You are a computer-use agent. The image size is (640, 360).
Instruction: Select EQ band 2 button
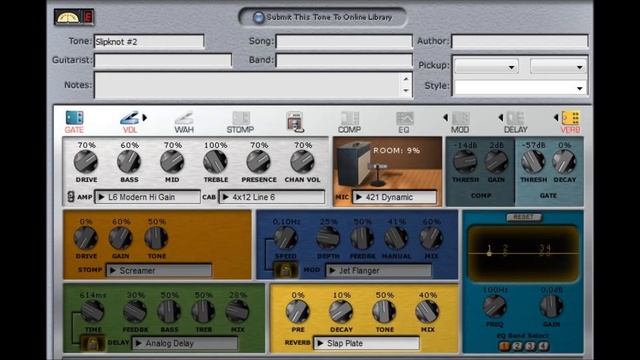click(x=517, y=347)
